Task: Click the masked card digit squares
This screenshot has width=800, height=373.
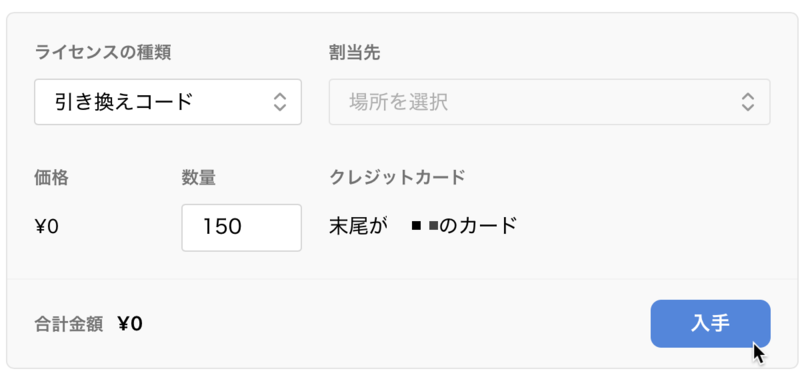Action: [x=425, y=227]
